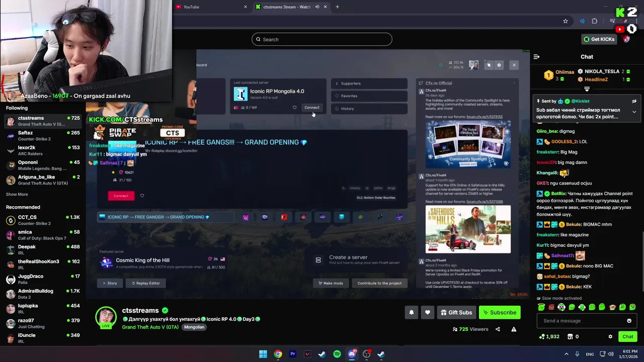The width and height of the screenshot is (644, 362).
Task: Send message with the green Chat button
Action: pyautogui.click(x=628, y=337)
